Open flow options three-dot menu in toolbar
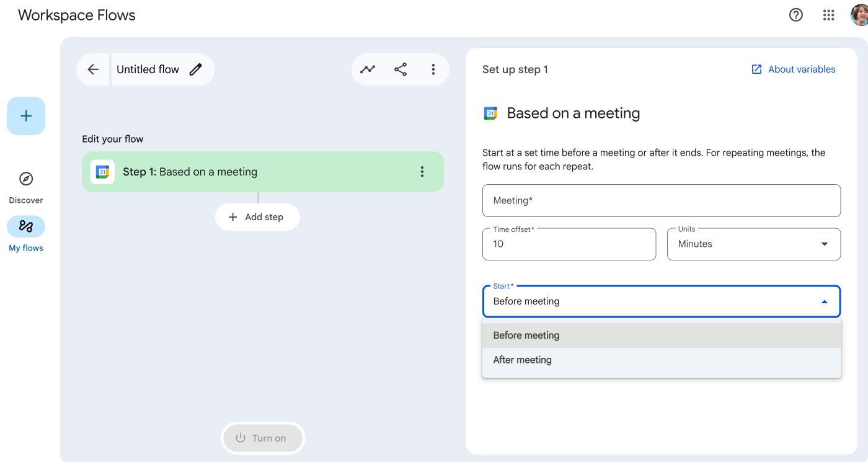This screenshot has width=868, height=462. click(433, 69)
